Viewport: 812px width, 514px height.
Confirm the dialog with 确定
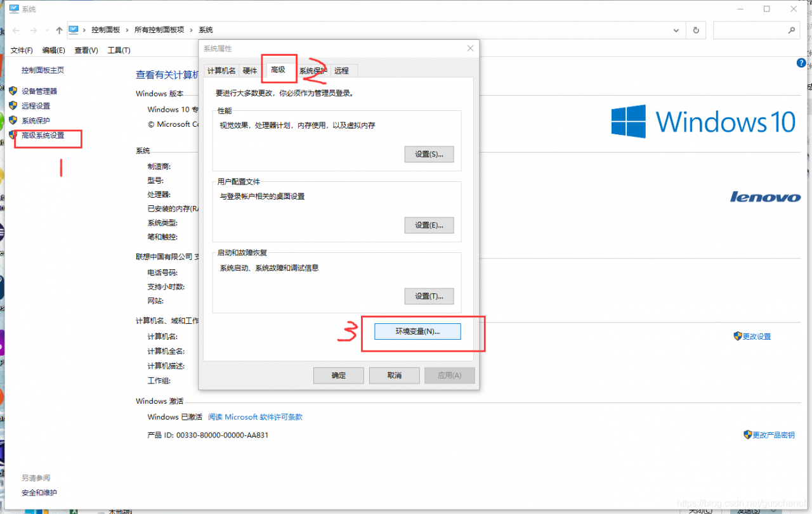(339, 375)
